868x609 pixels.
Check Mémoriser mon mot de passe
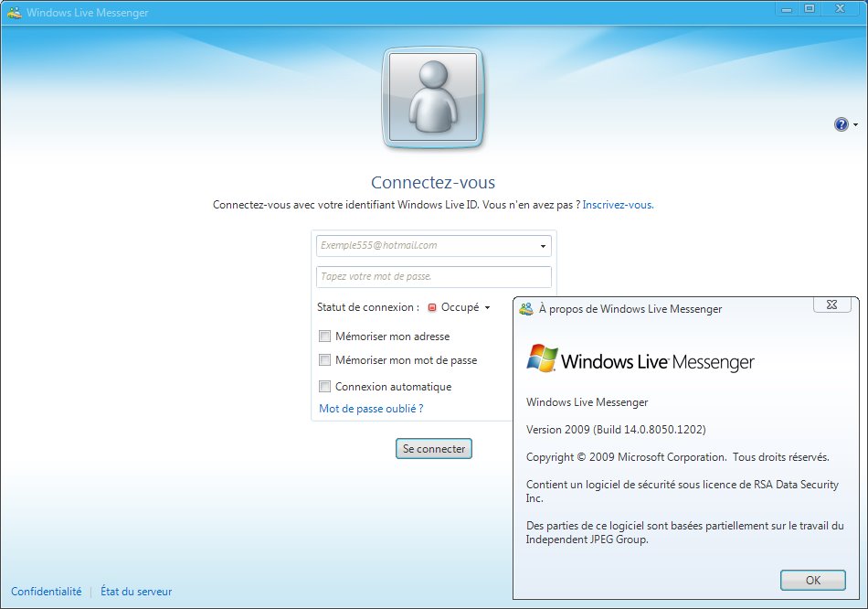point(324,360)
